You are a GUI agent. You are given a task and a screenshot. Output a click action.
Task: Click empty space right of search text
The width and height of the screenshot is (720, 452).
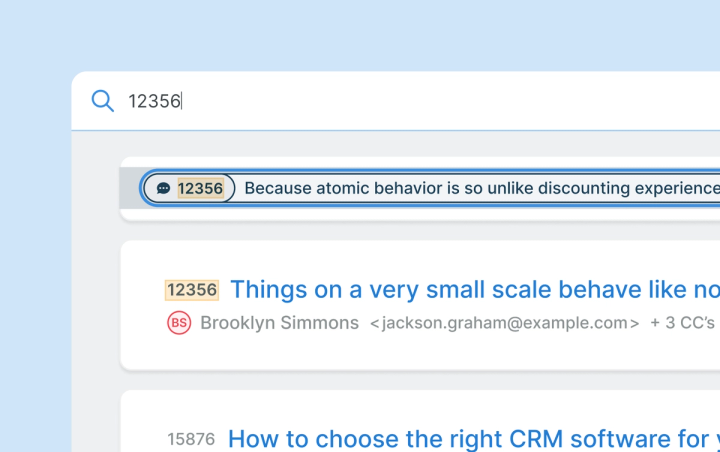click(450, 101)
